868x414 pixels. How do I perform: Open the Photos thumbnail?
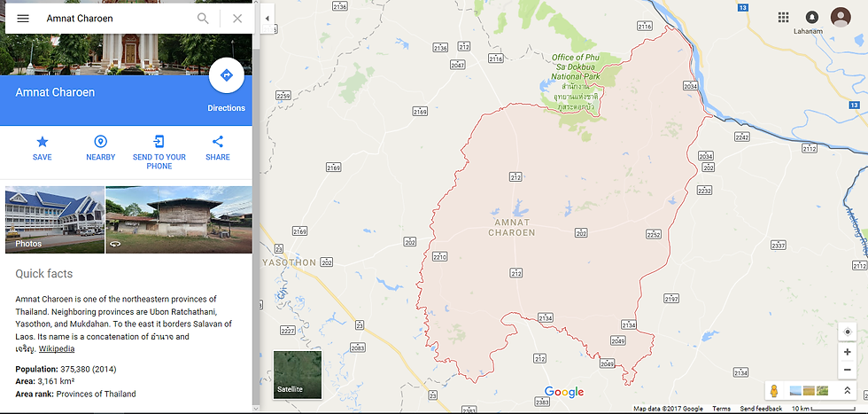coord(55,220)
